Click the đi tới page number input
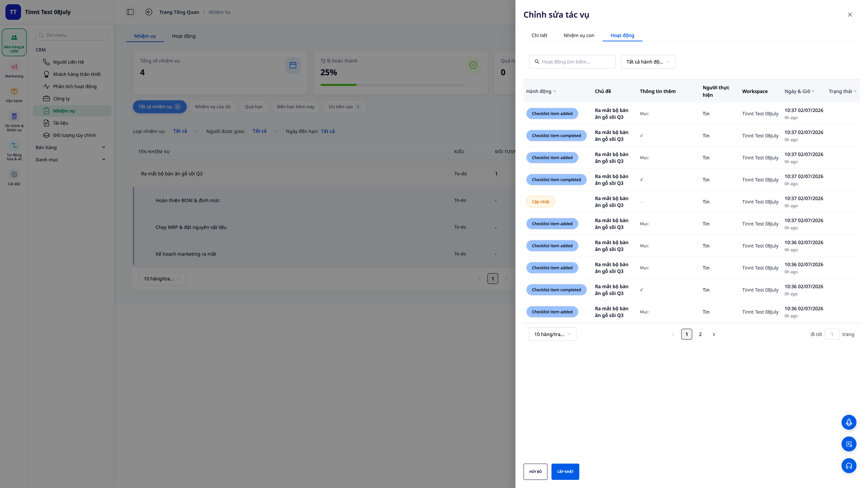The height and width of the screenshot is (488, 868). (x=832, y=334)
